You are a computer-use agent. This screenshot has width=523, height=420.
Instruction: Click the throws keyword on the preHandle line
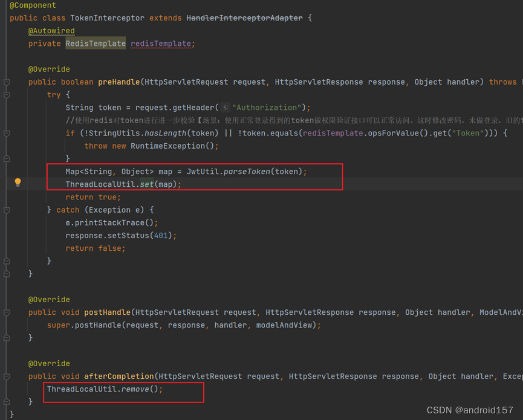point(502,82)
